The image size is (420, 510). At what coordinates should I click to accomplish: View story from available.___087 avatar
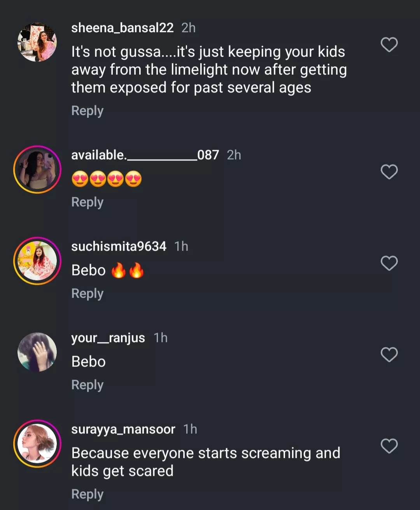click(37, 170)
